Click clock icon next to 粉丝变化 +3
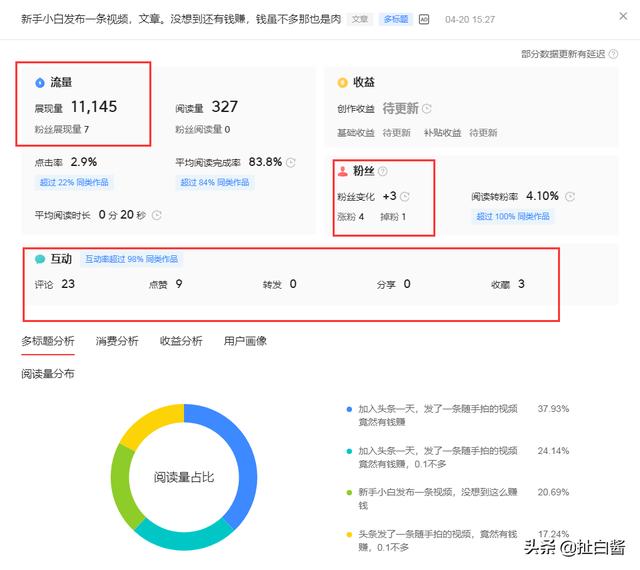640x570 pixels. point(405,197)
